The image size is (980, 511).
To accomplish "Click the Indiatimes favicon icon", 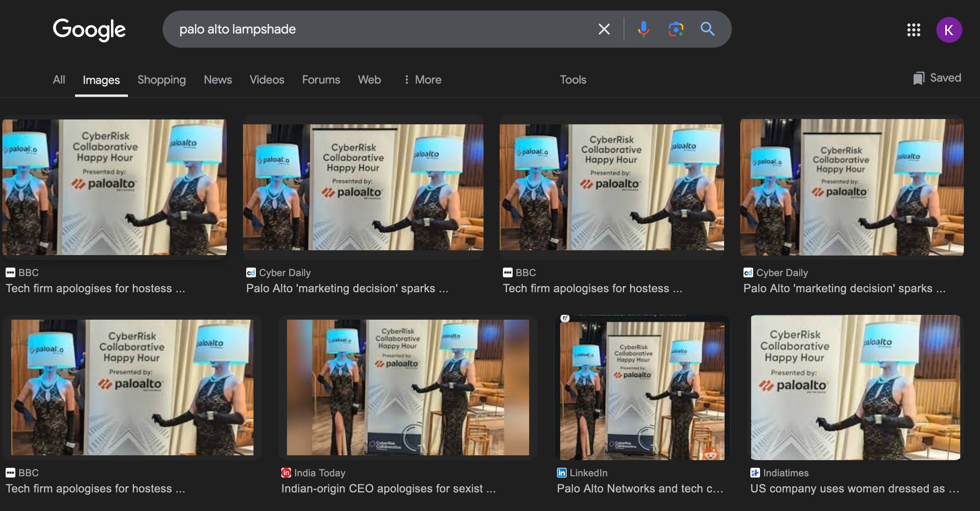I will 755,472.
